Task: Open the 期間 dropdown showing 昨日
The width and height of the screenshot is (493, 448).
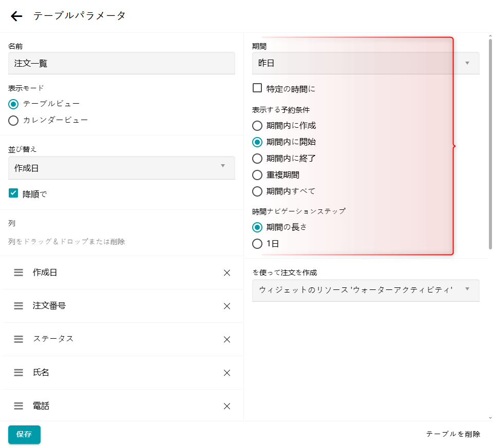Action: 366,63
